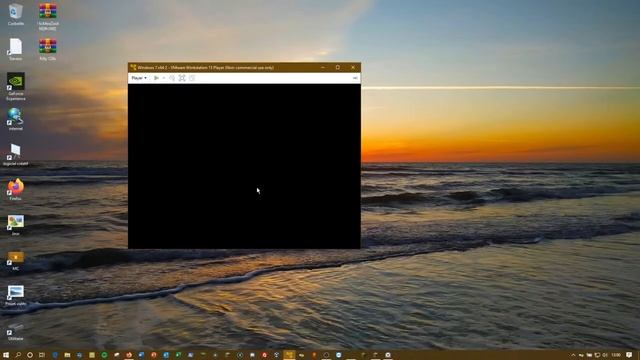640x360 pixels.
Task: Select the first WinRAR archive on desktop
Action: pyautogui.click(x=48, y=16)
